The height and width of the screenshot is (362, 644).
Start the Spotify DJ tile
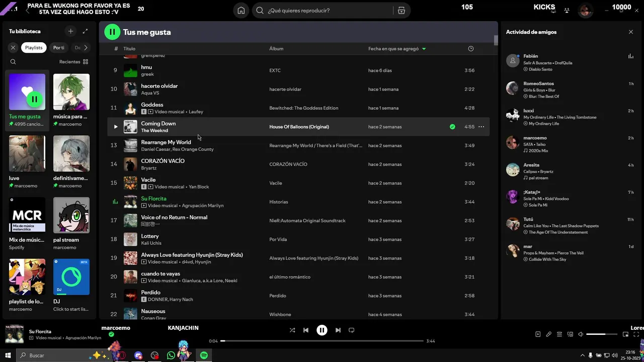[71, 285]
